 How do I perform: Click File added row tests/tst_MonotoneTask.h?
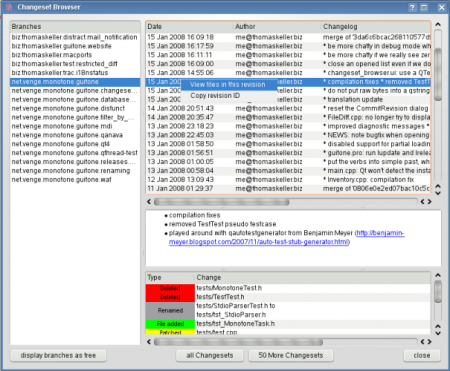point(288,324)
